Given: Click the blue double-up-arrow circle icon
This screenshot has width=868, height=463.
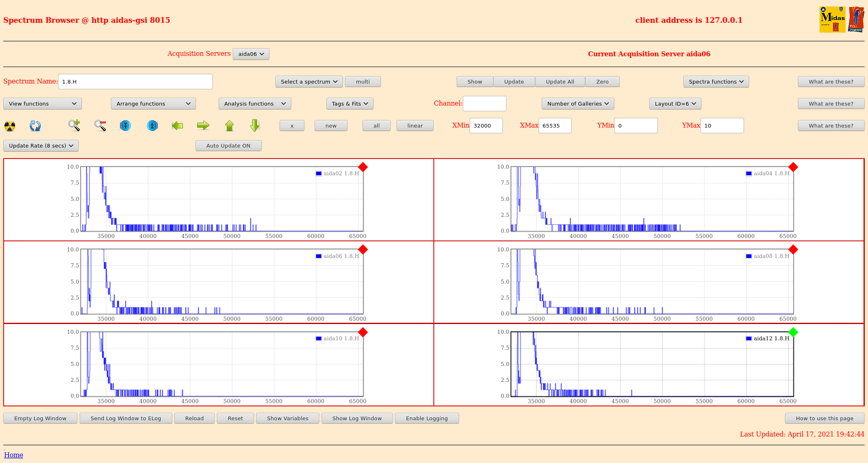Looking at the screenshot, I should (x=152, y=126).
